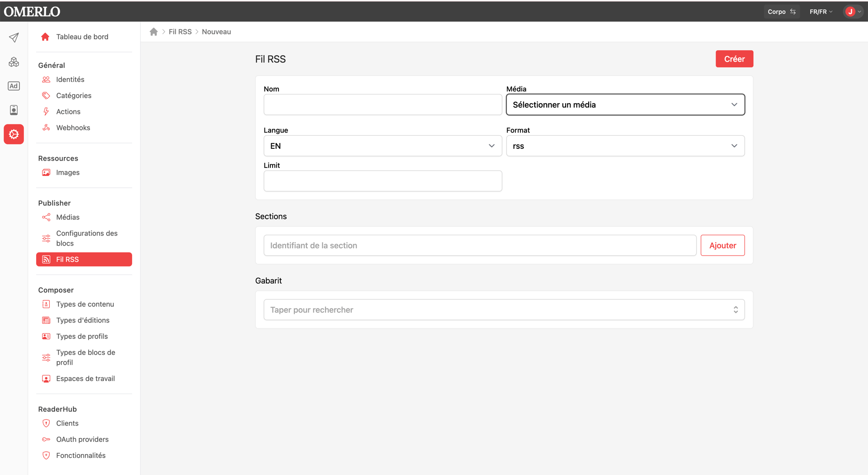Click the Images picture icon
Viewport: 868px width, 475px height.
46,172
